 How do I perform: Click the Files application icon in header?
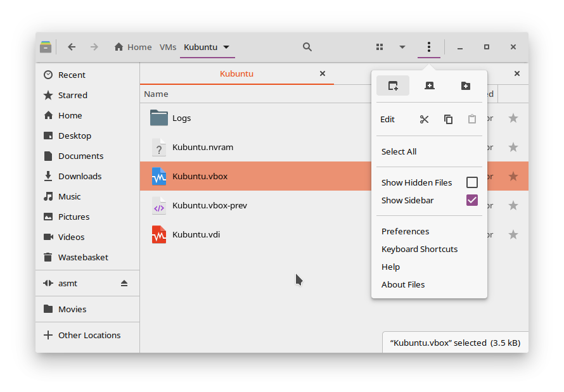click(x=46, y=47)
